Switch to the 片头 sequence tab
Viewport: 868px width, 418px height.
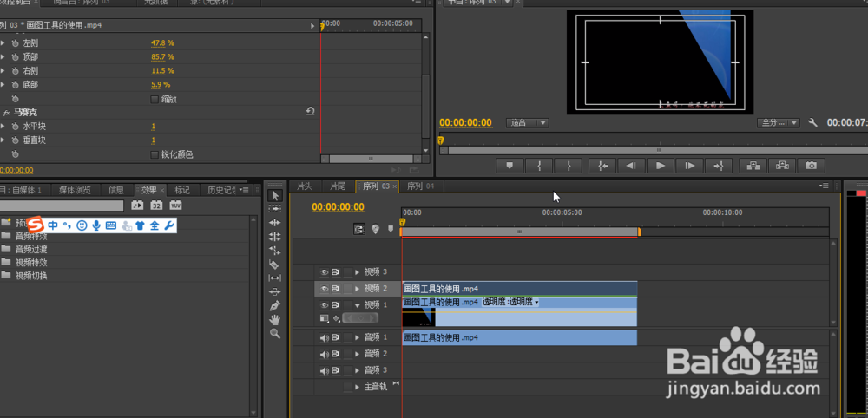305,186
